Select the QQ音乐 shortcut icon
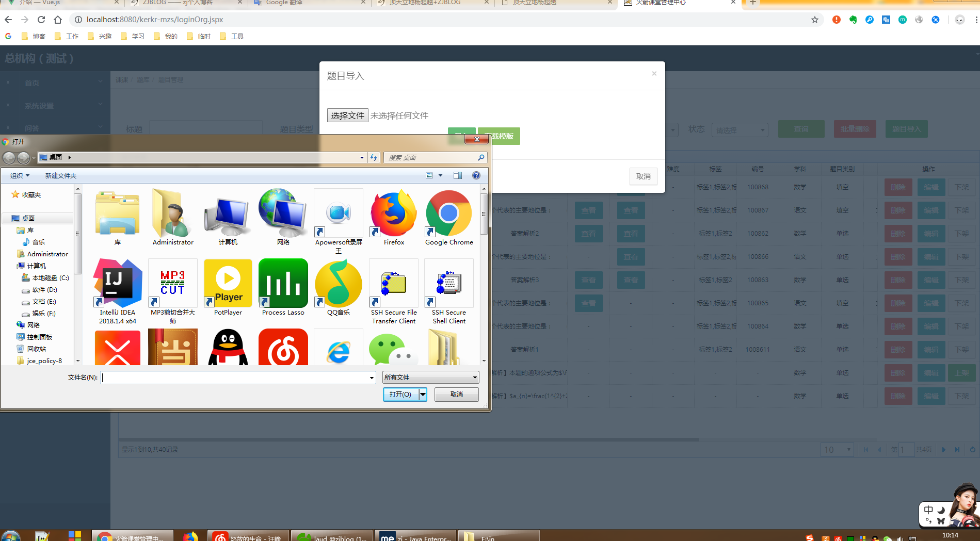980x541 pixels. pos(339,283)
